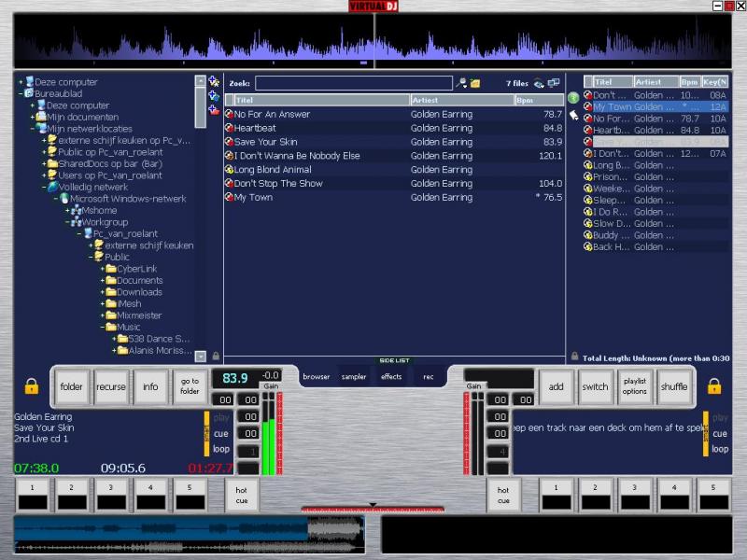Click Pc_van_roelant computer icon in tree

88,233
